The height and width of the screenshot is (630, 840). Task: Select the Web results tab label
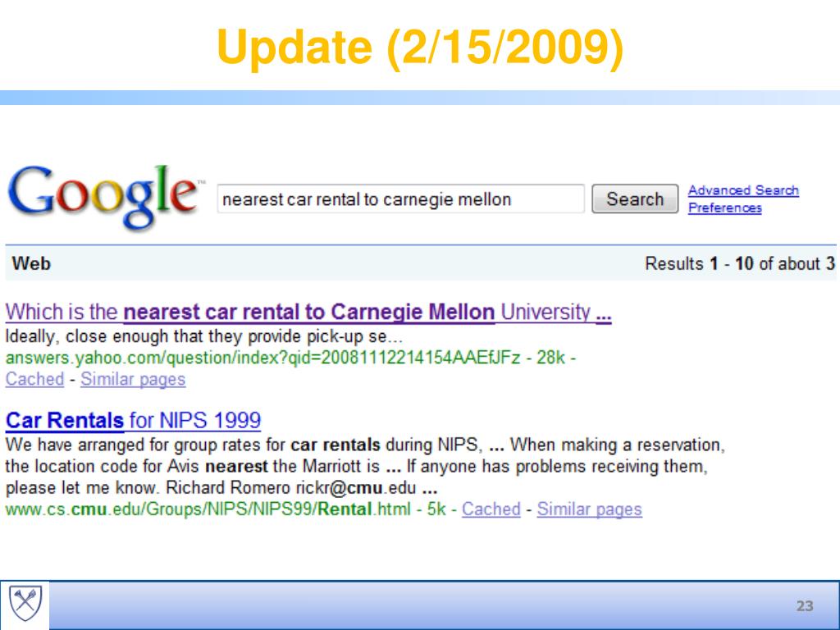click(x=31, y=263)
